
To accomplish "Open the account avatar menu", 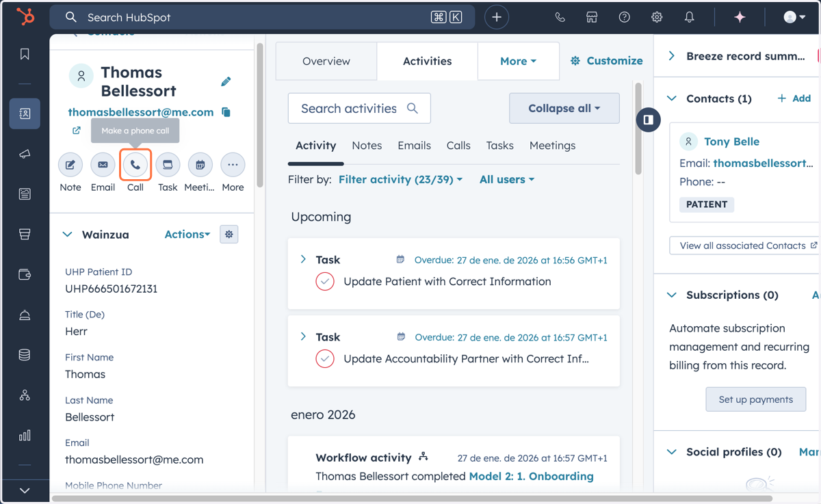I will pyautogui.click(x=794, y=17).
